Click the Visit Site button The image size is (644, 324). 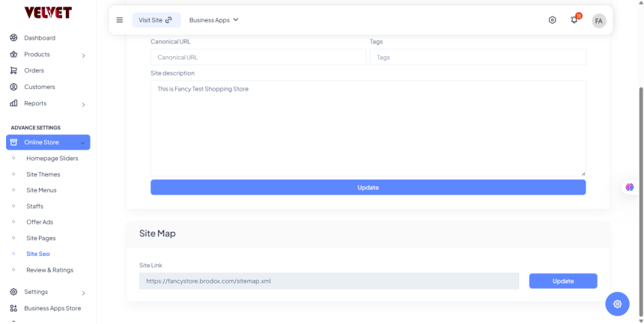point(156,20)
